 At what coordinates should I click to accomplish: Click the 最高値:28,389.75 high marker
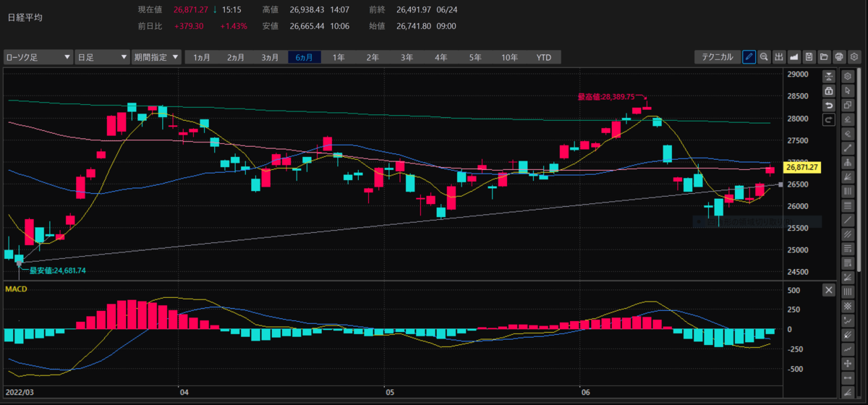coord(605,96)
